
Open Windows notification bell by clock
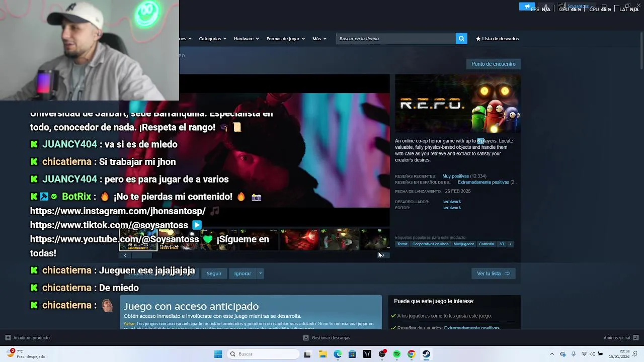point(636,354)
